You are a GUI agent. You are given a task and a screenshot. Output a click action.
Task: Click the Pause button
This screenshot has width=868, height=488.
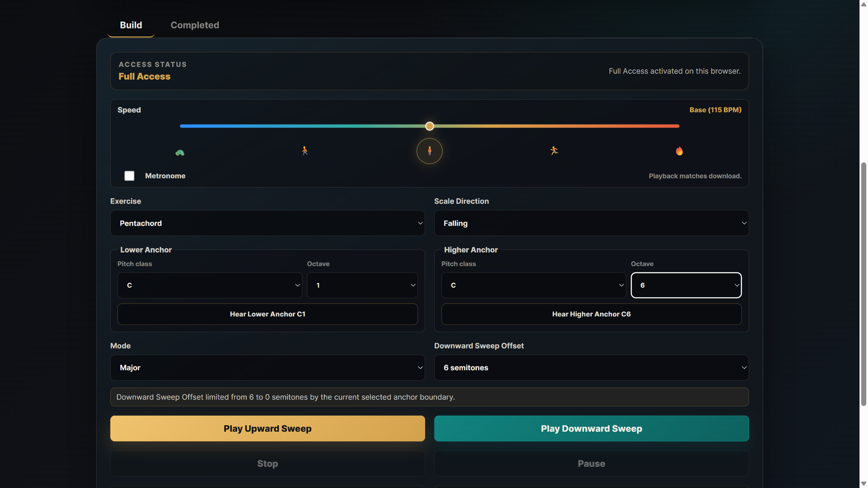click(x=591, y=463)
